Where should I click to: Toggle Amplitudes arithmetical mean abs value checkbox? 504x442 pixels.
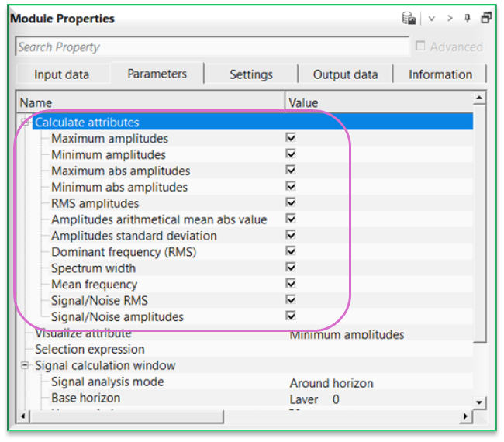tap(291, 219)
